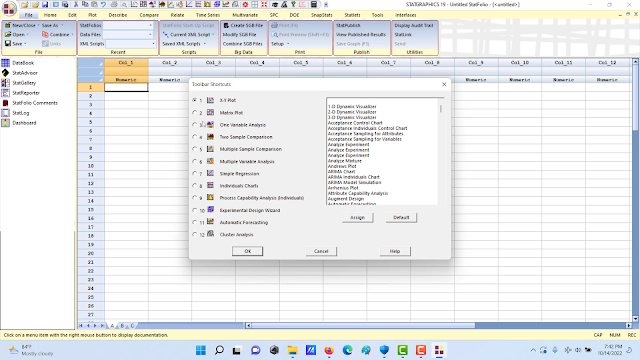
Task: Click the spreadsheet horizontal scrollbar thumb
Action: click(x=363, y=325)
